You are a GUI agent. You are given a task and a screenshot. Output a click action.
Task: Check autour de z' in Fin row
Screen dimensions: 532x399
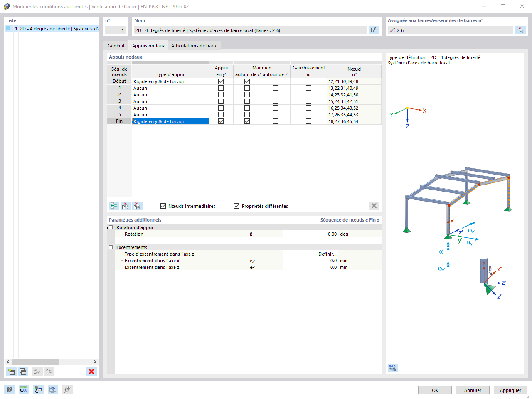pos(275,121)
